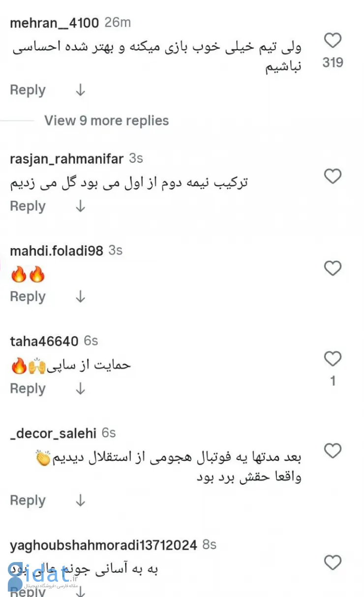Viewport: 364px width, 597px height.
Task: Heart the _decor_salehi comment
Action: point(333,450)
